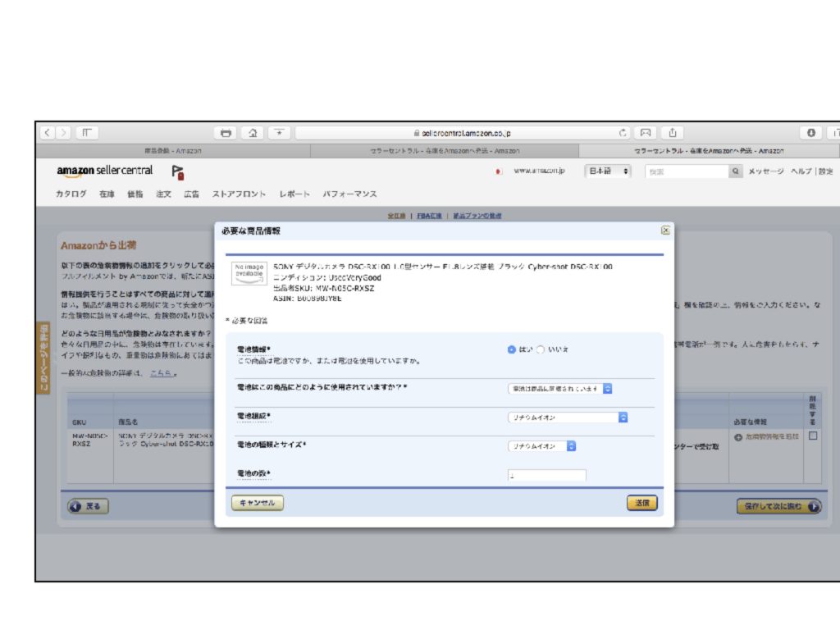Screen dimensions: 840x630
Task: Open the FBA在庫 link
Action: (429, 216)
